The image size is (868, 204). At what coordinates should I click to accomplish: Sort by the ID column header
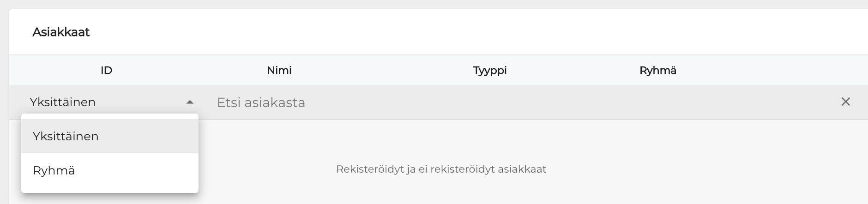click(x=107, y=71)
